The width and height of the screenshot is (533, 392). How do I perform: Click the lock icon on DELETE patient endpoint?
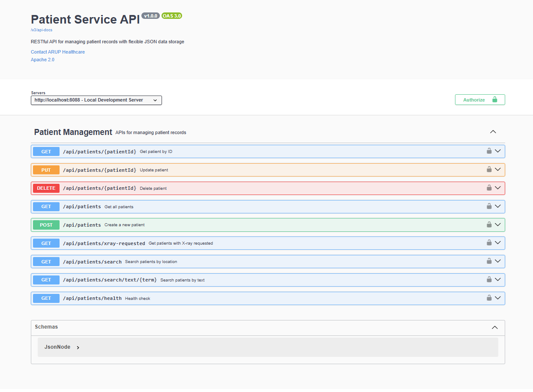[489, 188]
